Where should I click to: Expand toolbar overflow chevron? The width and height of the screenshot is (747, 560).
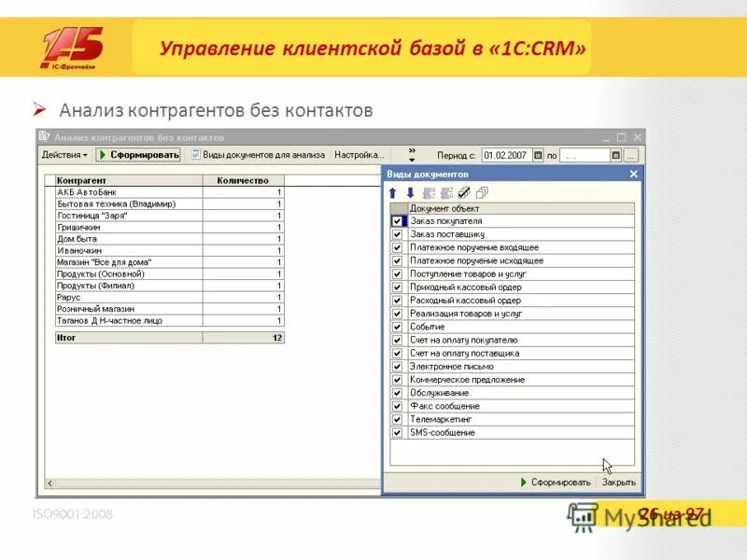pyautogui.click(x=412, y=155)
